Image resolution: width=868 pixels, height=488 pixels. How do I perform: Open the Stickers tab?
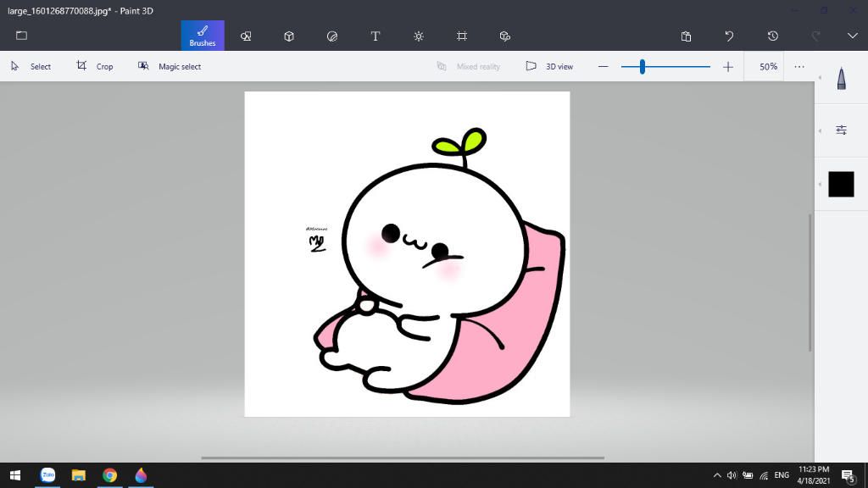332,36
